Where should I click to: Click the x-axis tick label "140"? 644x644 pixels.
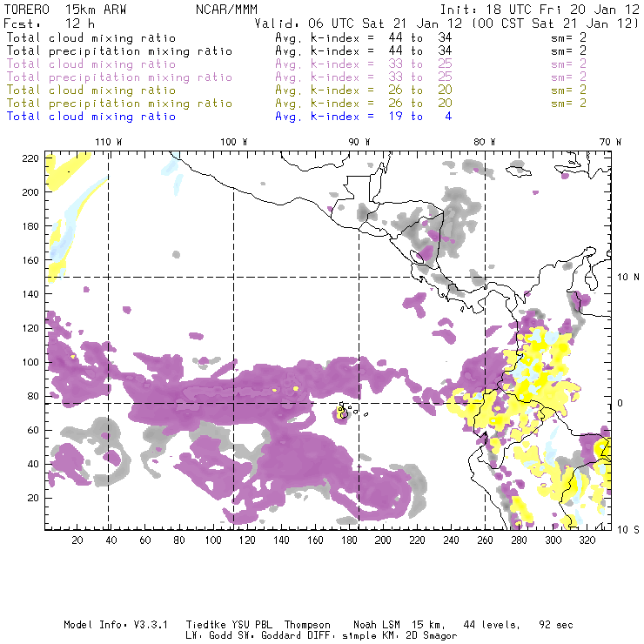(281, 540)
